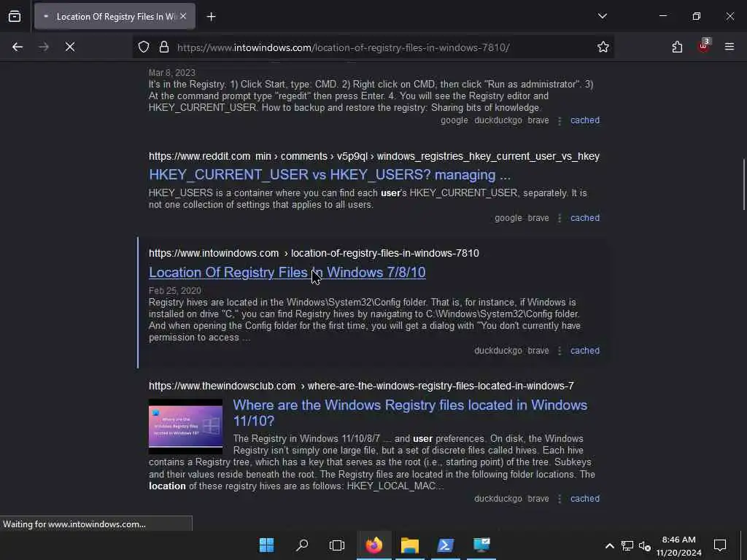
Task: Click Feb 25, 2020 date text
Action: pos(175,290)
